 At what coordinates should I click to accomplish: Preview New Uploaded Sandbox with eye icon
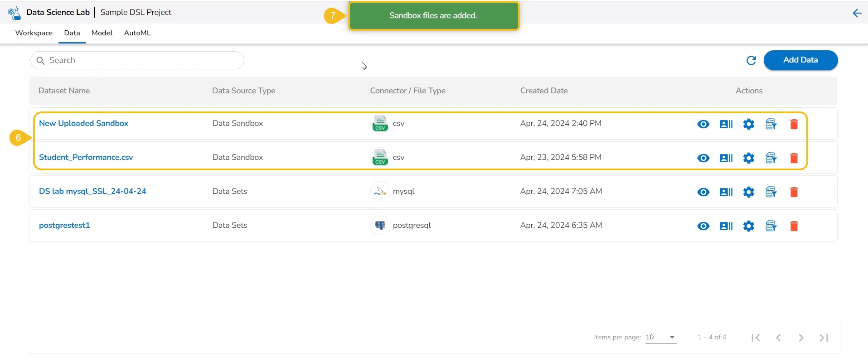pos(703,124)
